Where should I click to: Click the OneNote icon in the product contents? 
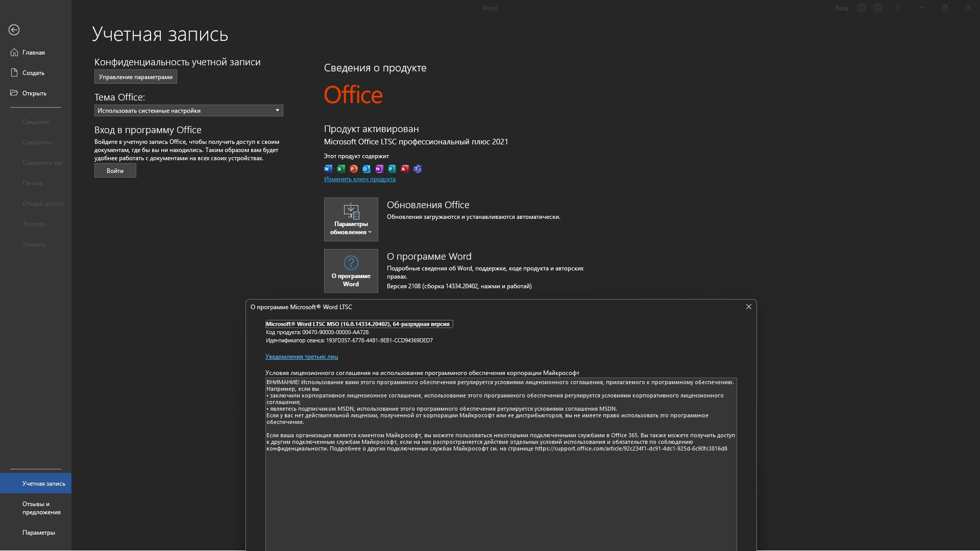(379, 169)
